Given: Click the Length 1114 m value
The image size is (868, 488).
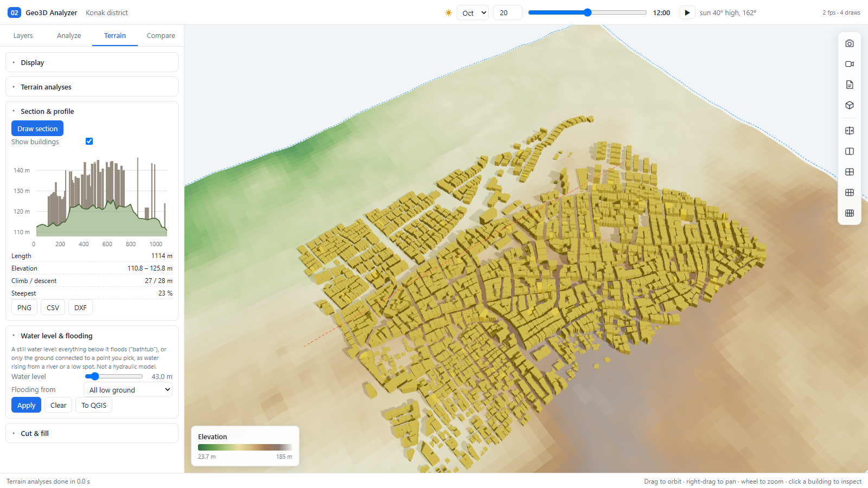Looking at the screenshot, I should (162, 256).
